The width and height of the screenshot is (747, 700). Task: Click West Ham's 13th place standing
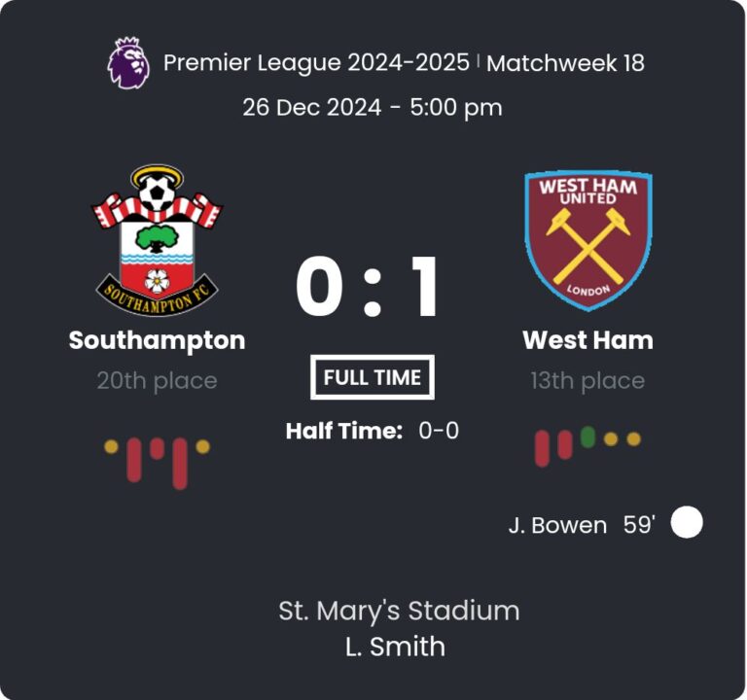point(587,380)
